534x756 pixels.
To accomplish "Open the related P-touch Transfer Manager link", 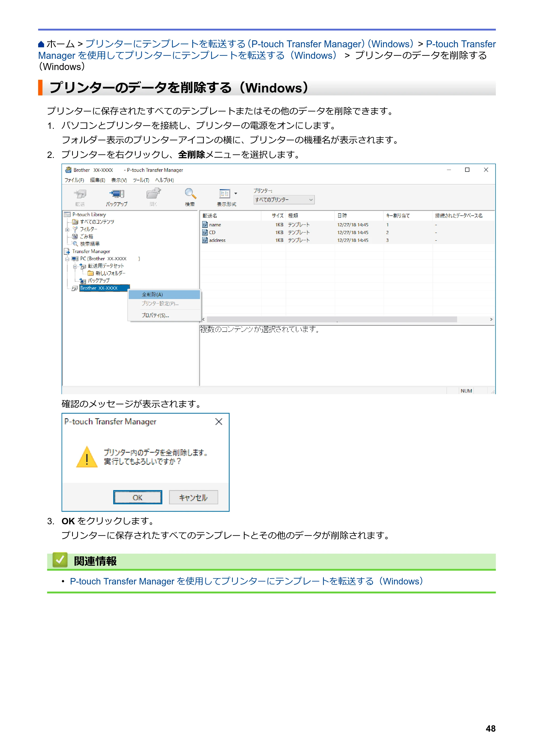I will tap(246, 581).
